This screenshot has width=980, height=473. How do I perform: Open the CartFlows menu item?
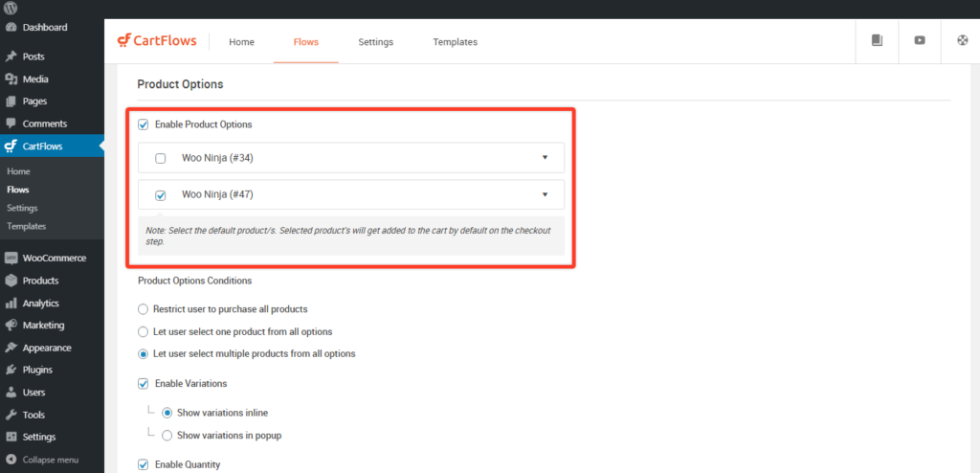point(42,146)
